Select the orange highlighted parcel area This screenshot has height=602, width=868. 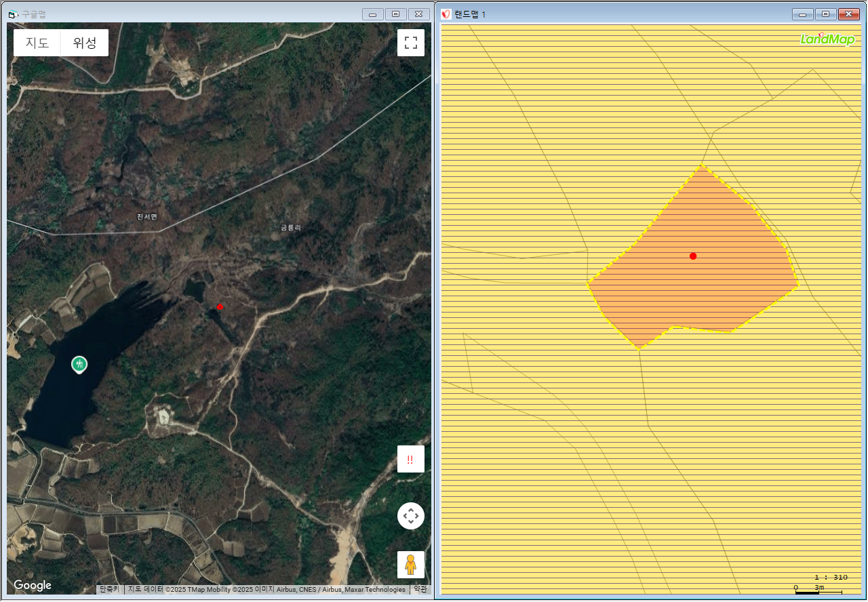[x=705, y=292]
